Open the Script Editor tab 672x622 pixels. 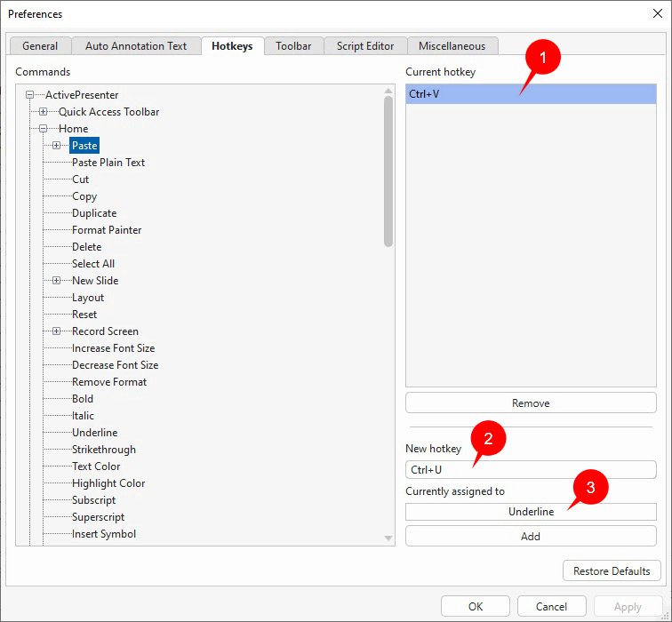365,46
